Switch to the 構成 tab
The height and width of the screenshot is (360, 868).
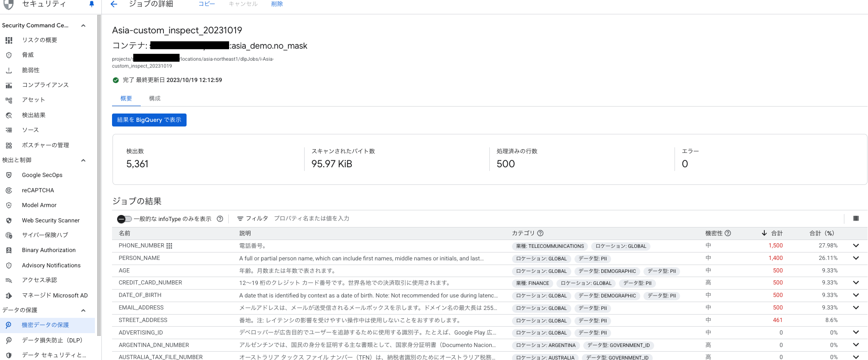[155, 99]
